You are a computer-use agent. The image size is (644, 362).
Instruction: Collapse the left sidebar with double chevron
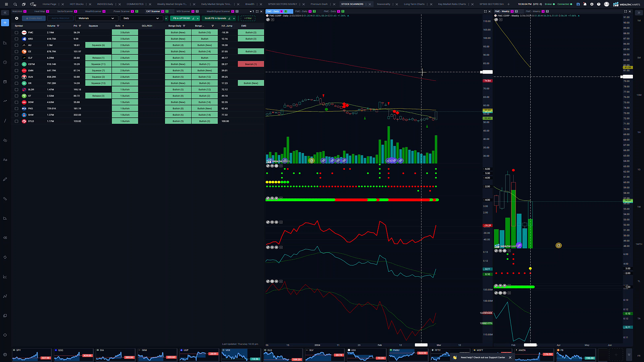point(5,13)
